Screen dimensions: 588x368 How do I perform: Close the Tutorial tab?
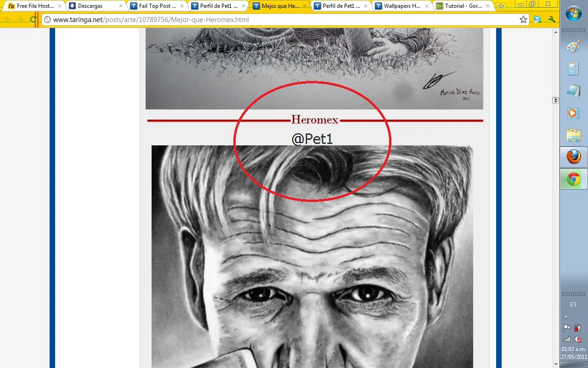pos(488,6)
